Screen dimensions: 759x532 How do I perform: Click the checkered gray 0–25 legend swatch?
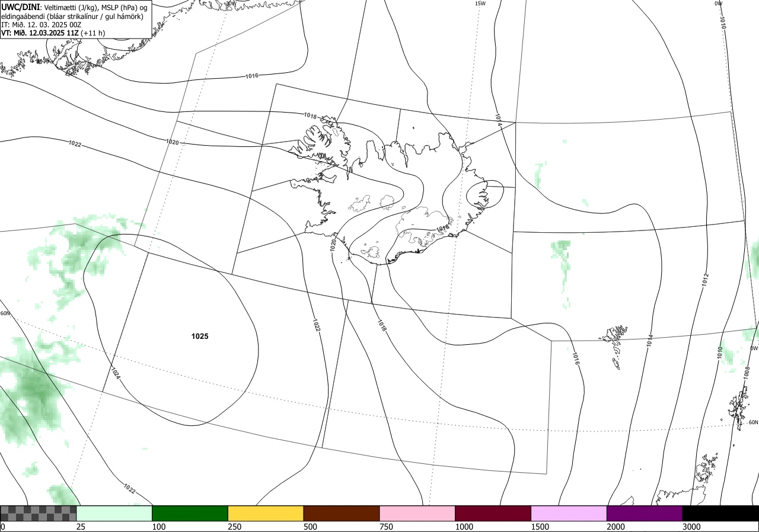click(39, 513)
